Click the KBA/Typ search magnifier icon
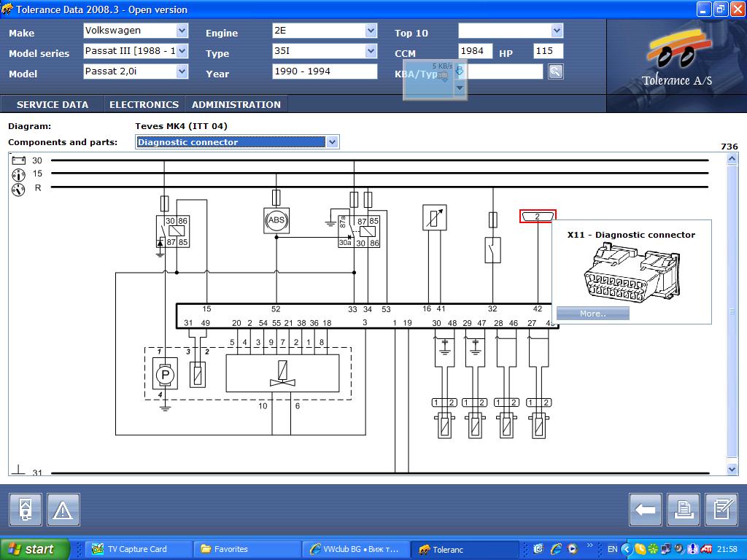This screenshot has height=560, width=747. (556, 71)
